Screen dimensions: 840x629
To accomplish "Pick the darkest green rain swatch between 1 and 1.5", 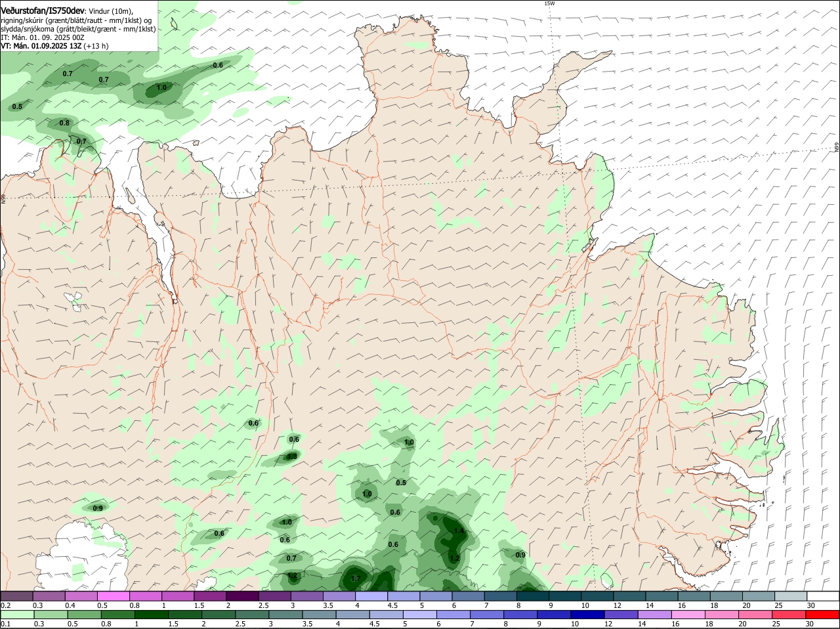I will pos(151,615).
